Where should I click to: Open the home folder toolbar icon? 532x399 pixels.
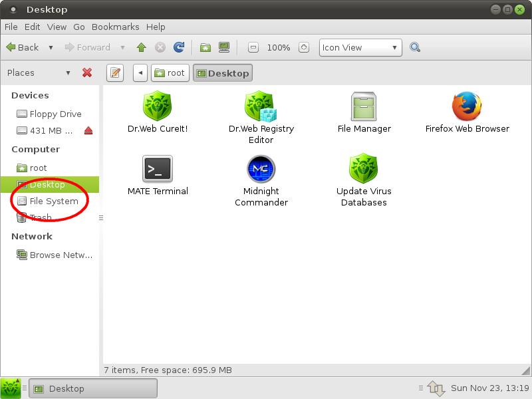click(x=205, y=47)
